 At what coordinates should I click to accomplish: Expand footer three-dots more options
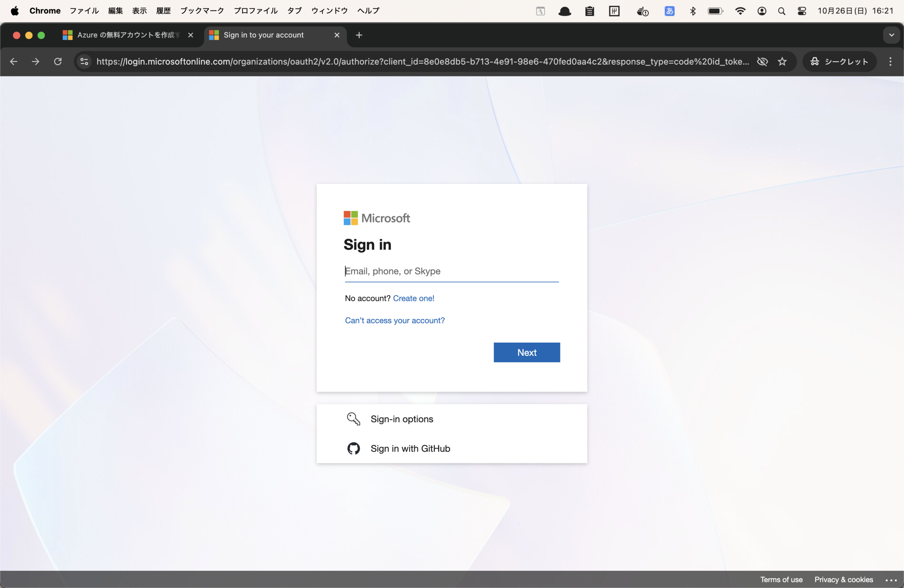point(891,580)
